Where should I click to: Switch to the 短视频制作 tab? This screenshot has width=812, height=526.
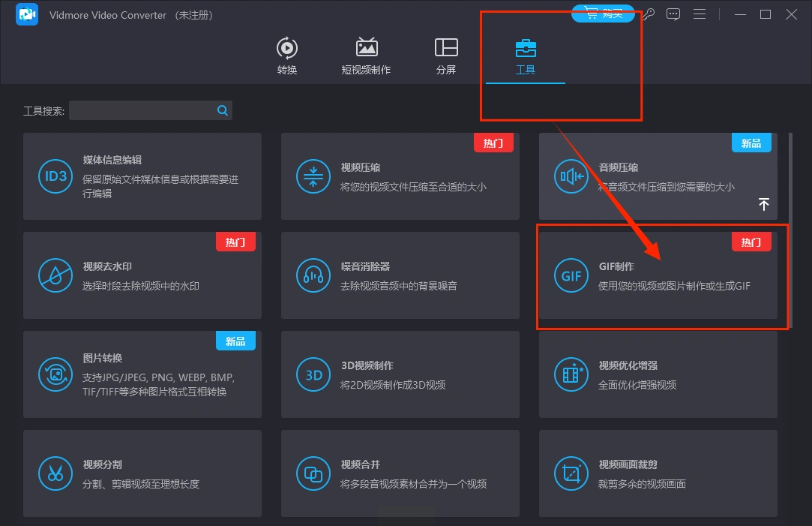(366, 56)
